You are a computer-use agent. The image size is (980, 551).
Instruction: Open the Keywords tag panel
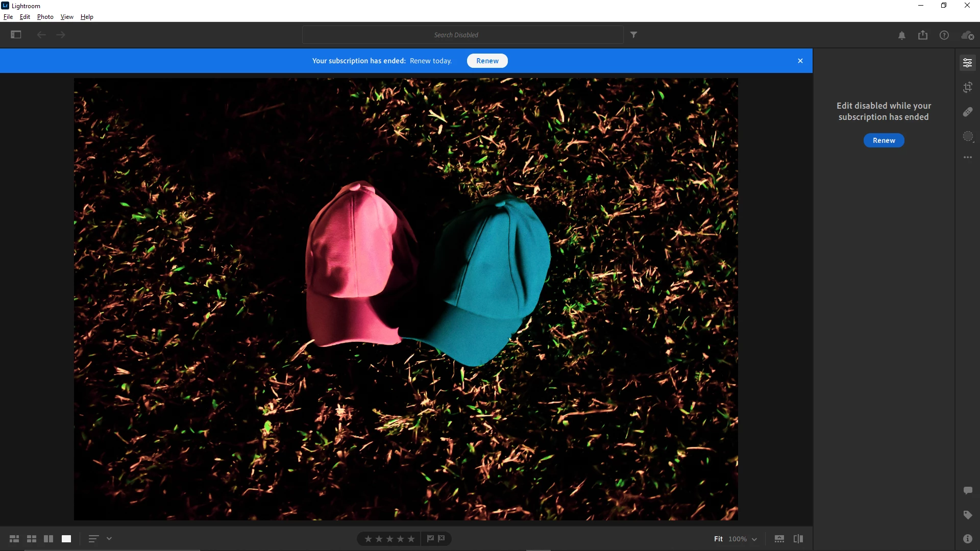pos(967,515)
